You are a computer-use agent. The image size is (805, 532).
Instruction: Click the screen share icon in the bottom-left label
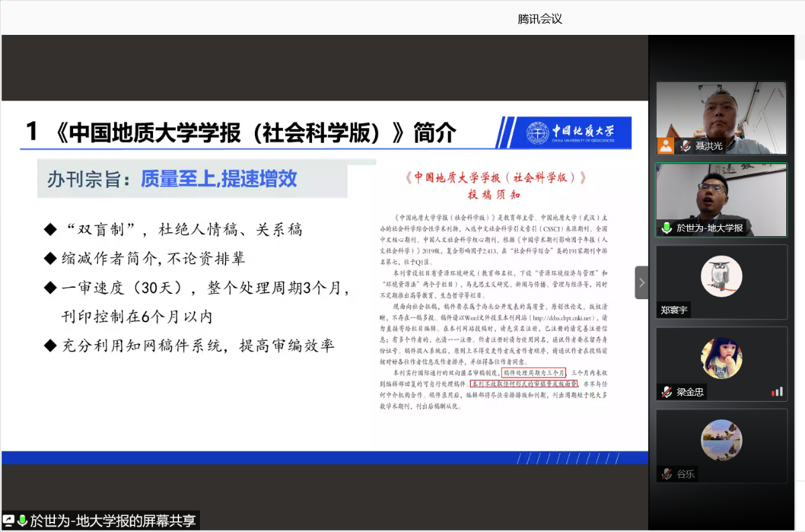click(9, 521)
